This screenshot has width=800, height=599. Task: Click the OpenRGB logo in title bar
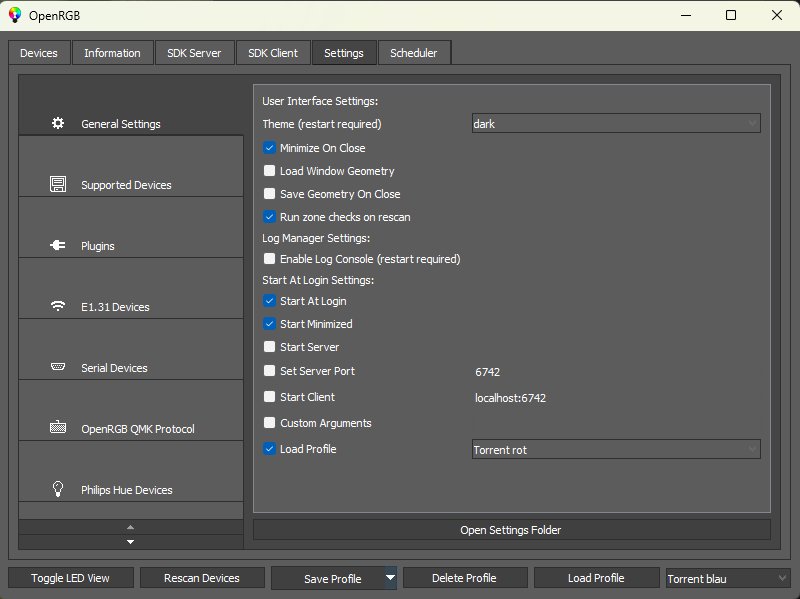pyautogui.click(x=15, y=15)
